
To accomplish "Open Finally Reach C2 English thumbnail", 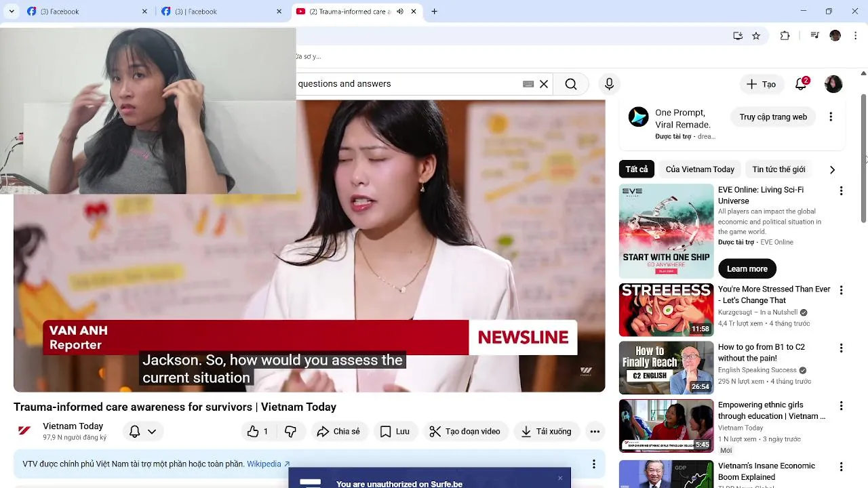I will (x=666, y=367).
